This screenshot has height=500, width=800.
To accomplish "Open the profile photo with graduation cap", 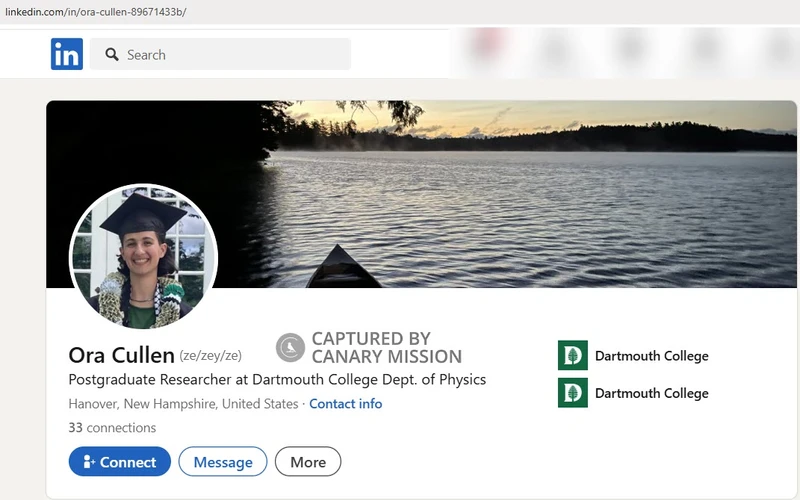I will click(x=143, y=257).
